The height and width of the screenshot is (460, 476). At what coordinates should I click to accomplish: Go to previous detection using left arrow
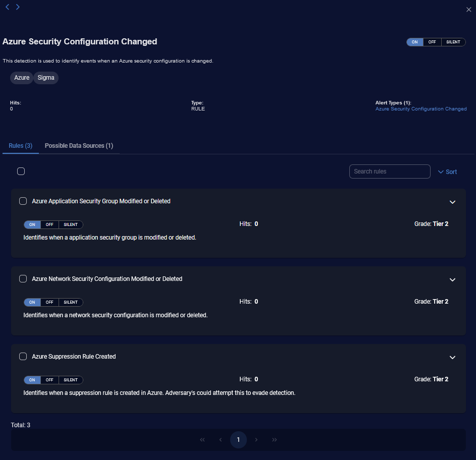coord(8,7)
